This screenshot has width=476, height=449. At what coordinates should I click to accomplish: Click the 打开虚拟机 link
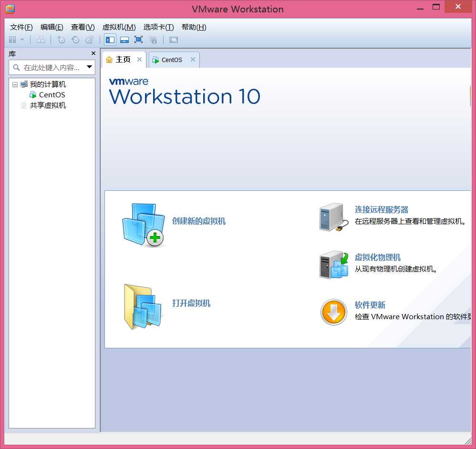click(191, 303)
